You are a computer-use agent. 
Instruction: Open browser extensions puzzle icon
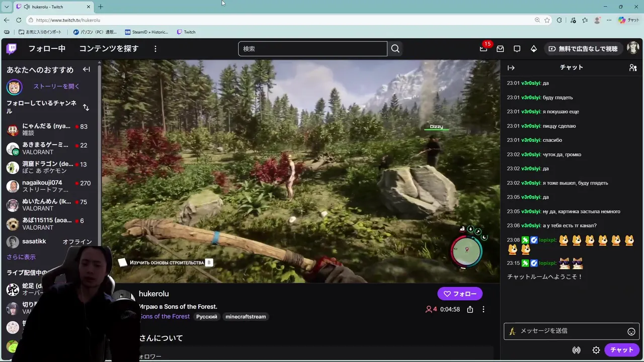(559, 20)
